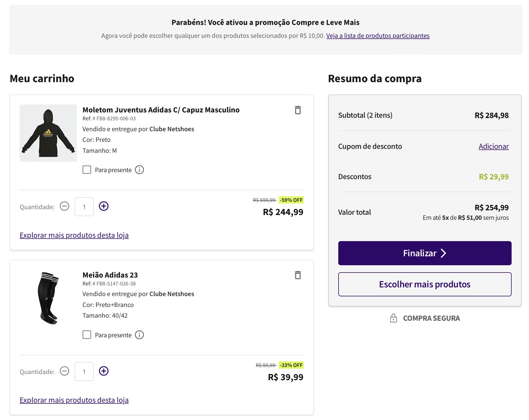Click the Meião Adidas quantity field
Viewport: 529px width, 420px height.
(x=84, y=371)
